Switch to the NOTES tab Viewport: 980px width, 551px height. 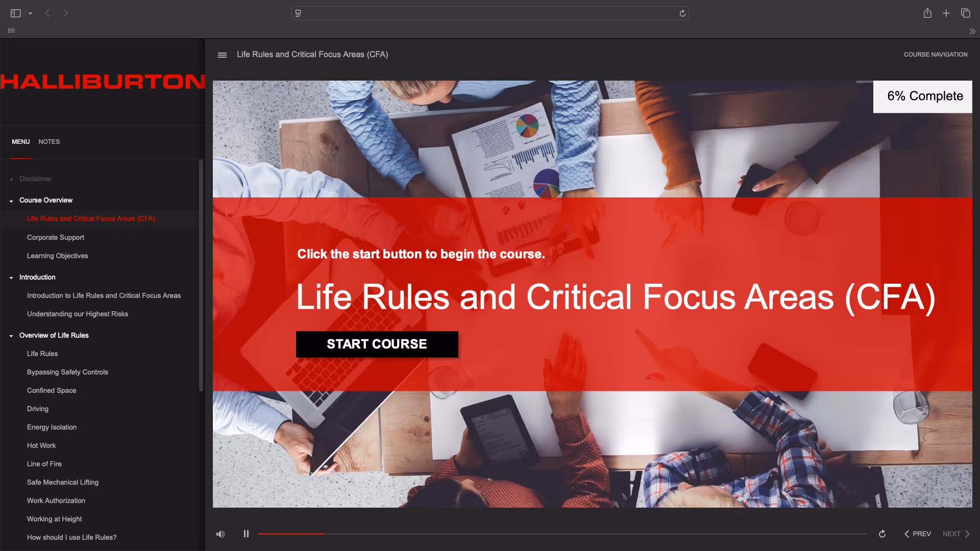(x=49, y=142)
